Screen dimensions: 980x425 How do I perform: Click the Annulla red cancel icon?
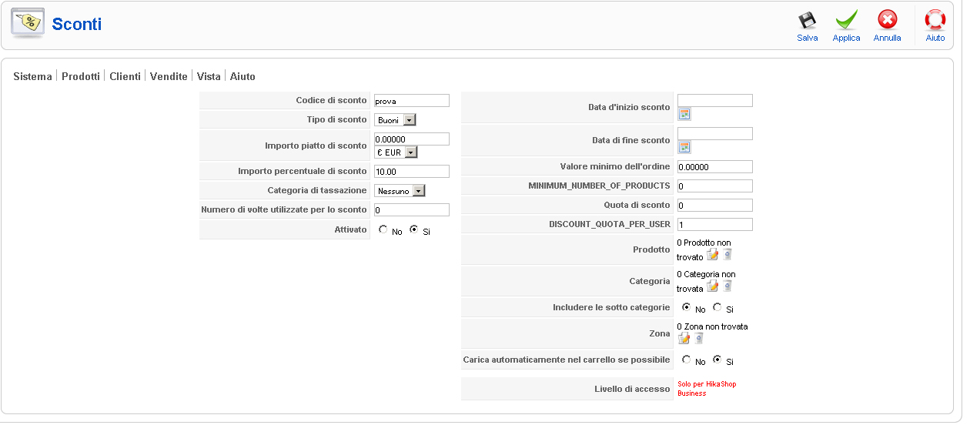[x=887, y=21]
